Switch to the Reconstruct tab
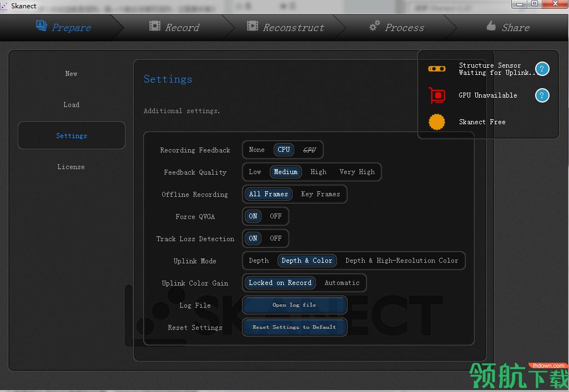The height and width of the screenshot is (392, 569). pos(293,28)
